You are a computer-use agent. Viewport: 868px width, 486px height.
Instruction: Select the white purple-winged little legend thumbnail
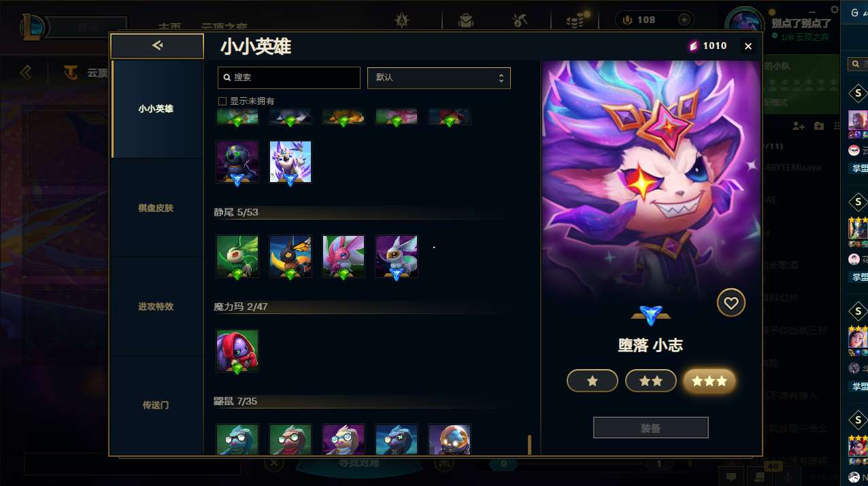290,162
